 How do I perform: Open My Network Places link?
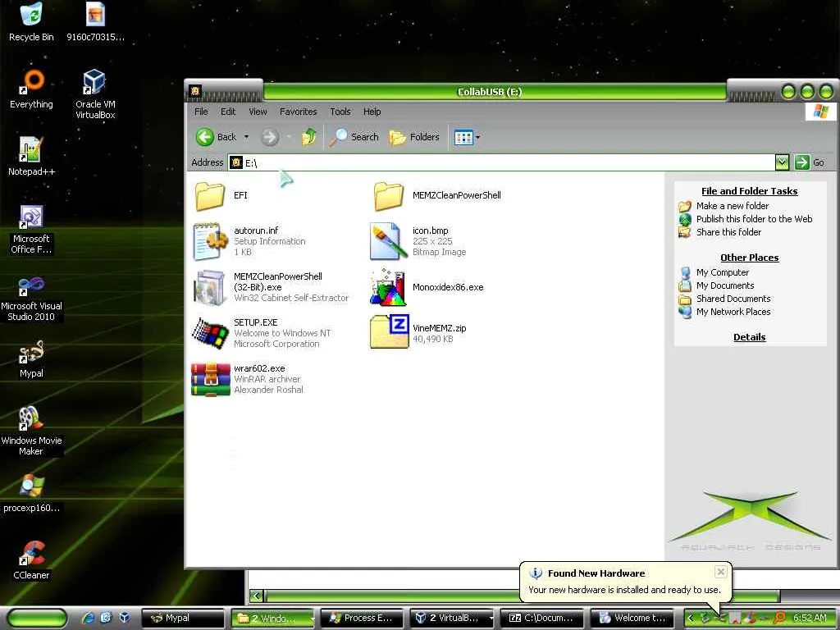click(733, 313)
